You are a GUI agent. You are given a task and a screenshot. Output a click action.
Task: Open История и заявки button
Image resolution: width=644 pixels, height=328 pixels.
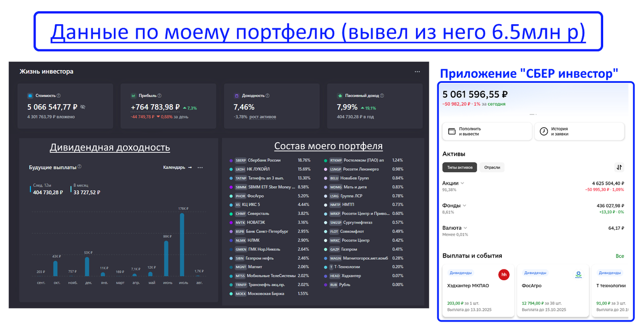[580, 132]
